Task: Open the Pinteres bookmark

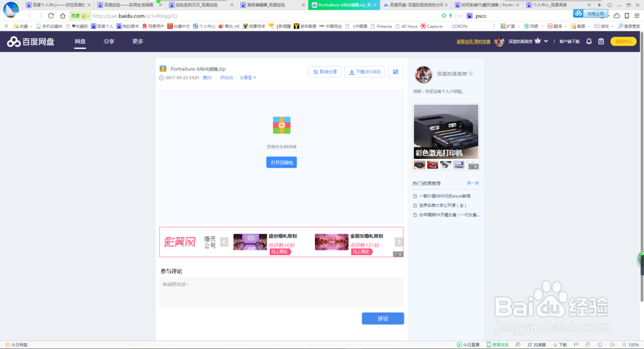Action: (x=381, y=26)
